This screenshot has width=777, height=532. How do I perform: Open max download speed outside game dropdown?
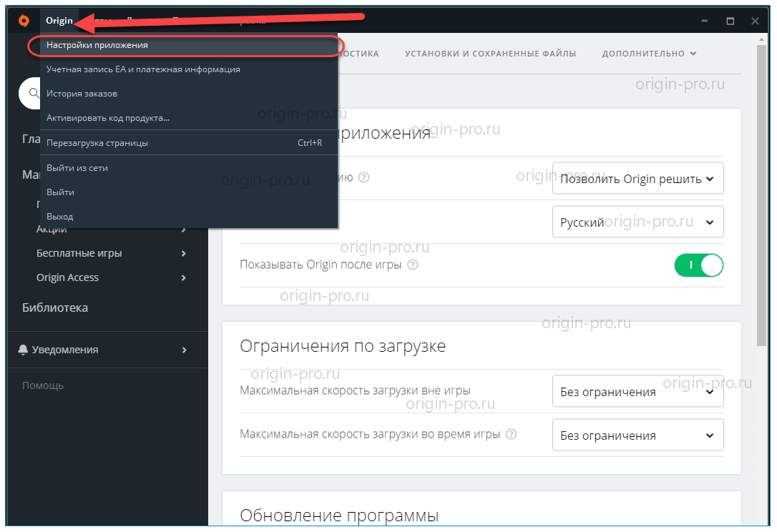(637, 392)
